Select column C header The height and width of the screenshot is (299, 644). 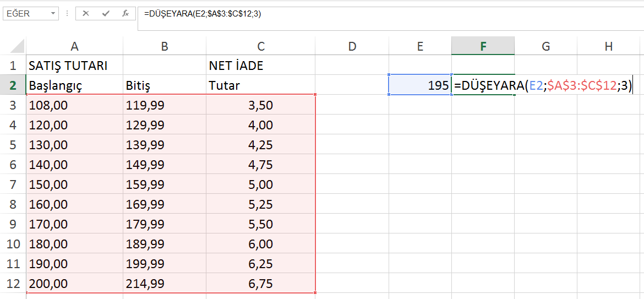[x=261, y=47]
